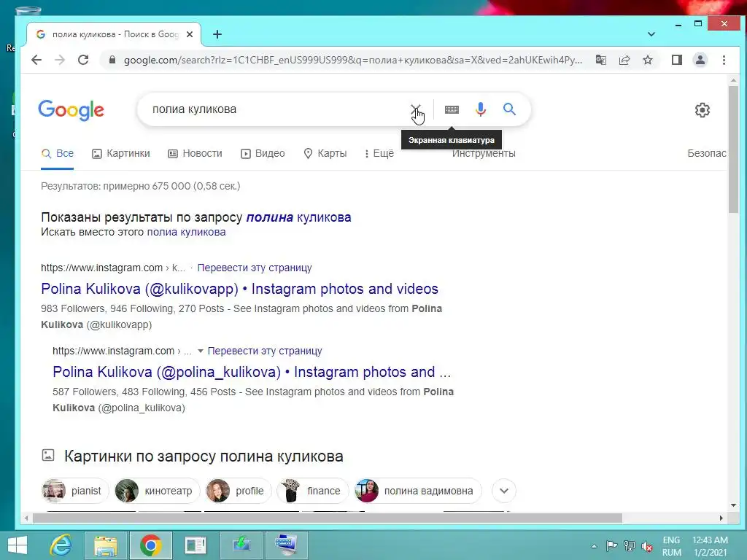747x560 pixels.
Task: Open the on-screen keyboard
Action: (x=452, y=109)
